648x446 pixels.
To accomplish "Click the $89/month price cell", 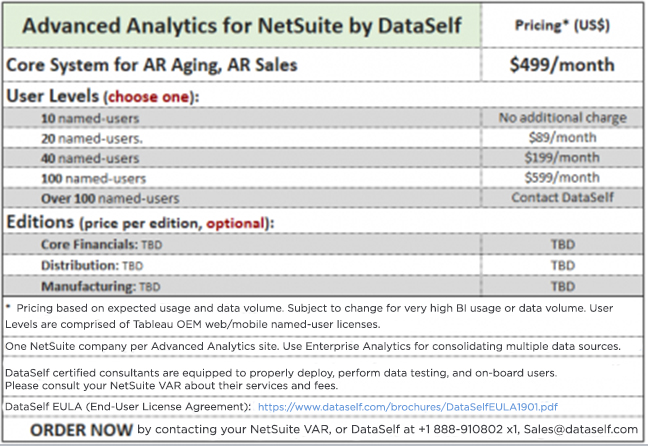I will [x=562, y=138].
